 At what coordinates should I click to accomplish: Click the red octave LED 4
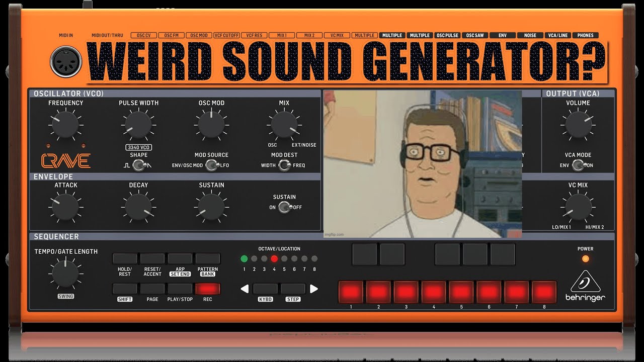[x=274, y=259]
